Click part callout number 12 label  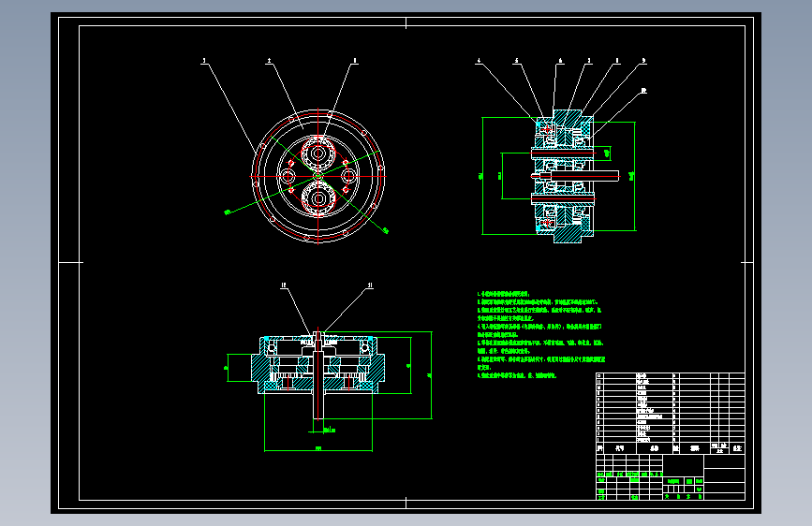pyautogui.click(x=284, y=285)
